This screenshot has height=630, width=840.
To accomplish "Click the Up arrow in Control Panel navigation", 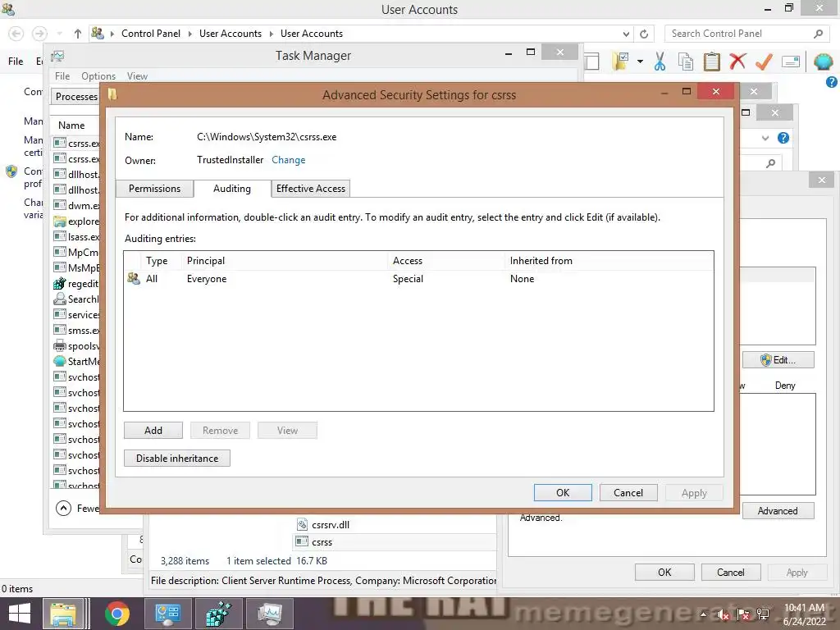I will pyautogui.click(x=78, y=34).
